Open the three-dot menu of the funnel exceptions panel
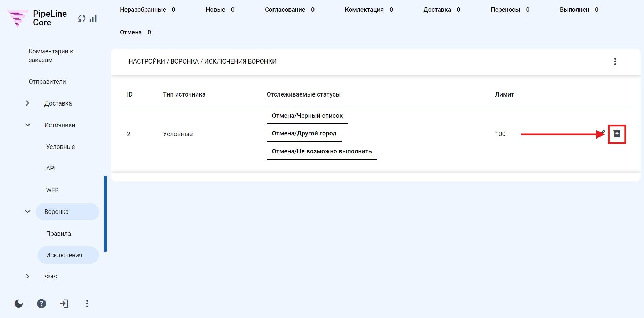Viewport: 644px width, 318px height. click(x=615, y=61)
